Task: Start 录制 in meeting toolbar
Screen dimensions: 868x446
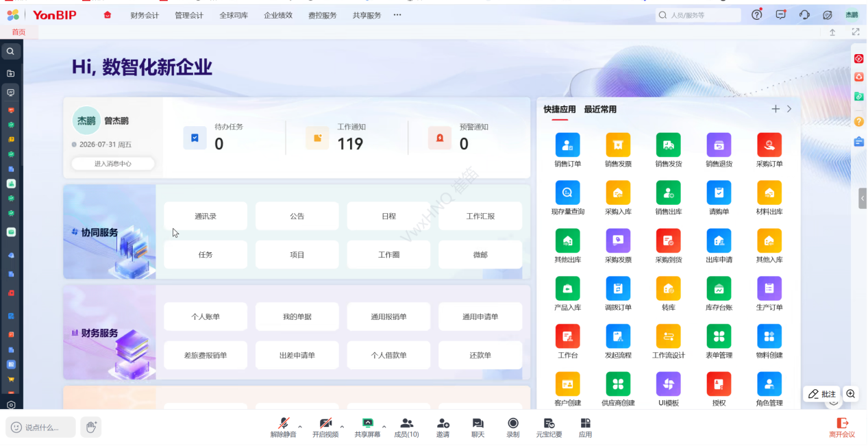Action: (x=513, y=428)
